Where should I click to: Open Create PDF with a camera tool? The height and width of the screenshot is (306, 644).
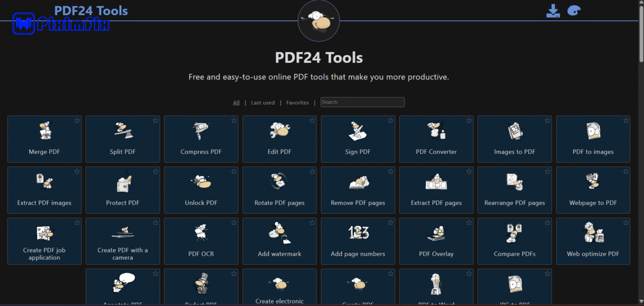point(123,241)
